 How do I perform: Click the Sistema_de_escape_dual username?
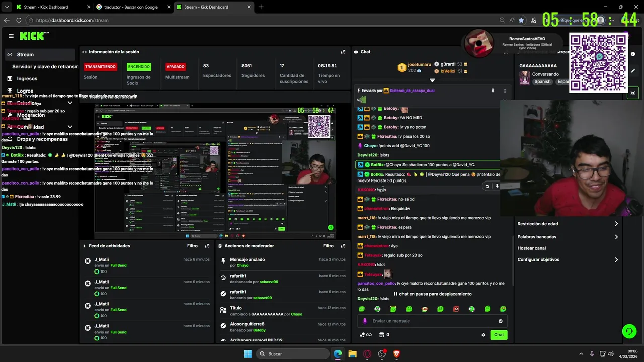point(412,91)
